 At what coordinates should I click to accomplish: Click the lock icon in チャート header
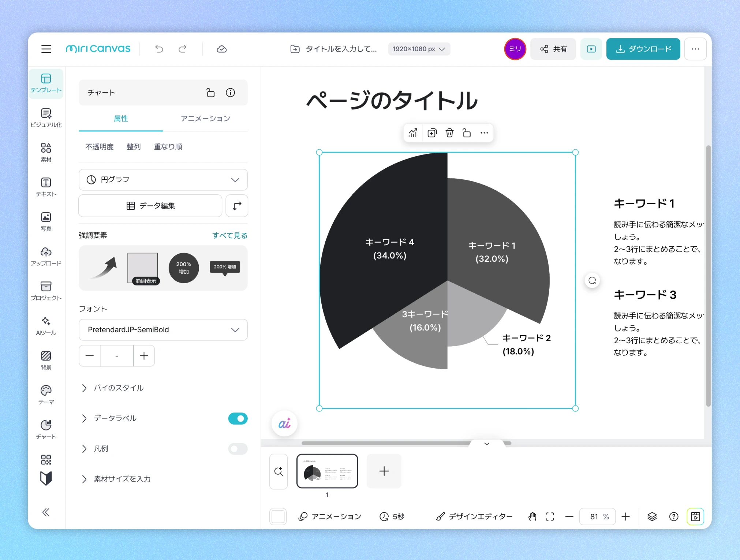210,93
